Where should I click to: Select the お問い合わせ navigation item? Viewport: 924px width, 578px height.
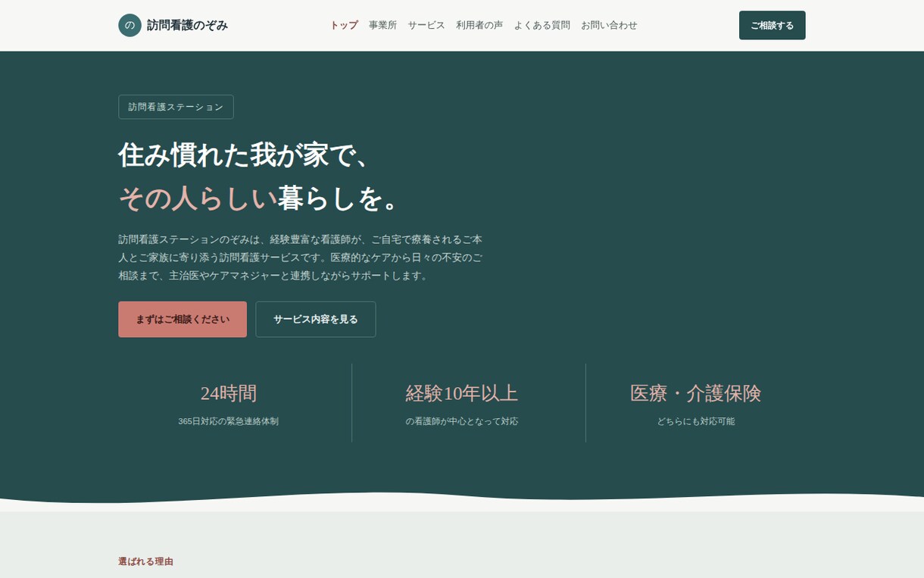(609, 25)
